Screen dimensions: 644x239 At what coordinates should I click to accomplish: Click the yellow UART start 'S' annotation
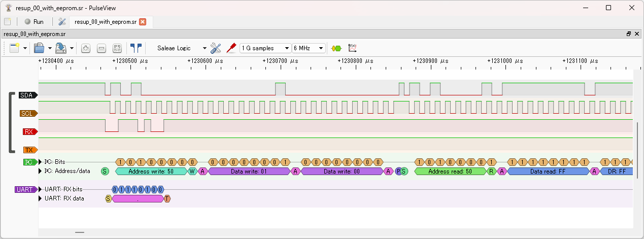coord(108,198)
